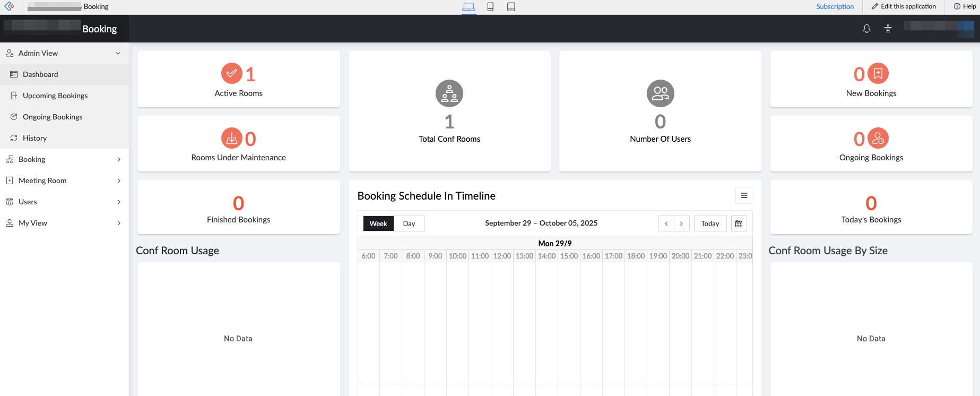This screenshot has width=980, height=396.
Task: Click the Today button
Action: click(x=710, y=223)
